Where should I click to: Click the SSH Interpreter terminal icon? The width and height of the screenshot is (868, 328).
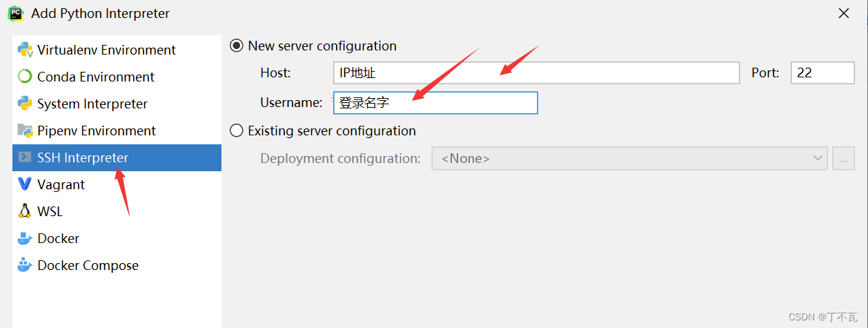pyautogui.click(x=26, y=157)
